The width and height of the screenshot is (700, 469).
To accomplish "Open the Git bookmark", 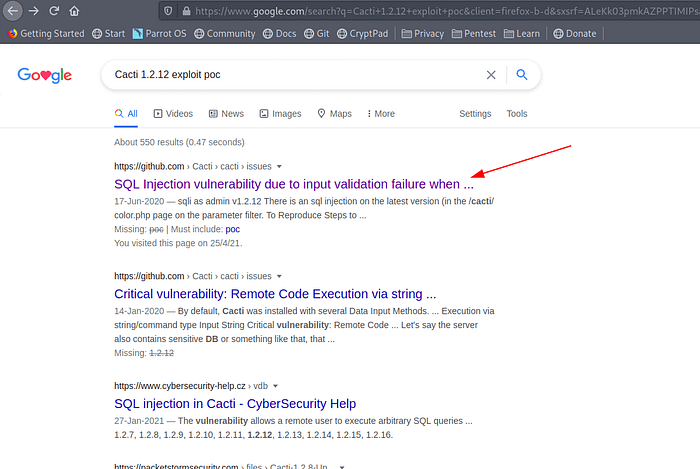I will [317, 33].
